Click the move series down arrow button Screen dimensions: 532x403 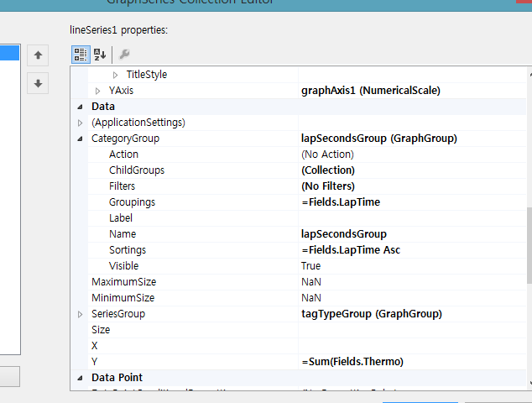(x=38, y=83)
